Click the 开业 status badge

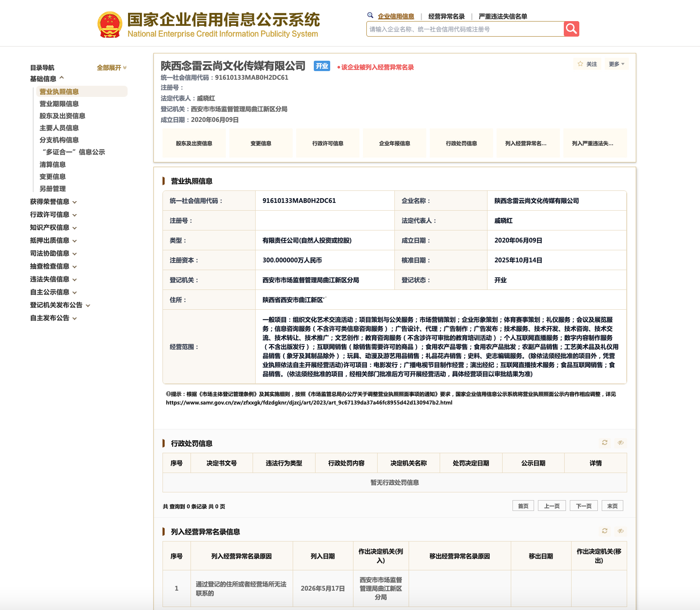(x=322, y=66)
